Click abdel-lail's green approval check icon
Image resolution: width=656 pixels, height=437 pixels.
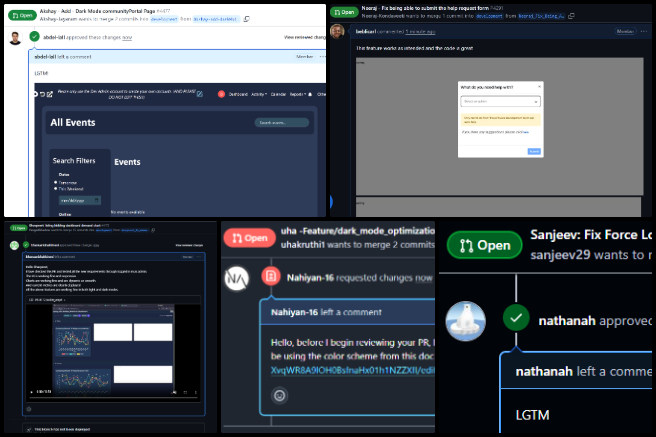35,37
